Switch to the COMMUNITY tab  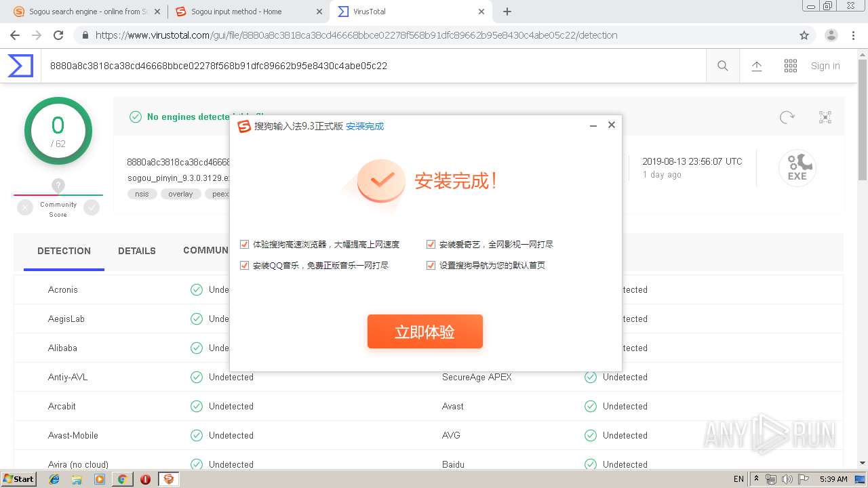[x=205, y=251]
